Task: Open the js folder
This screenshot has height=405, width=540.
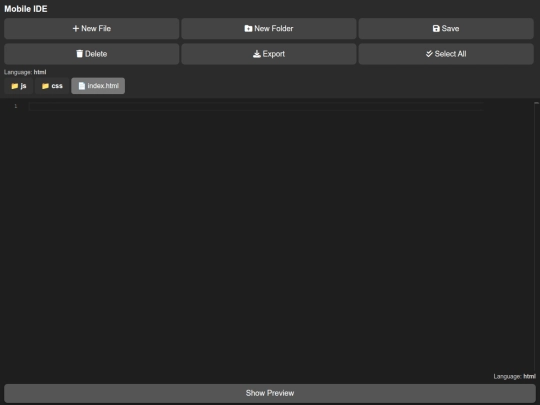Action: 19,86
